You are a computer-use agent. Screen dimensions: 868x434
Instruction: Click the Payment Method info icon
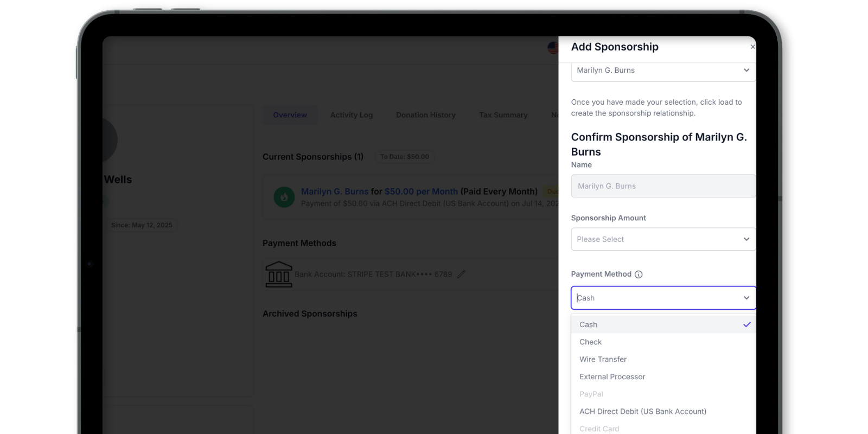coord(639,275)
